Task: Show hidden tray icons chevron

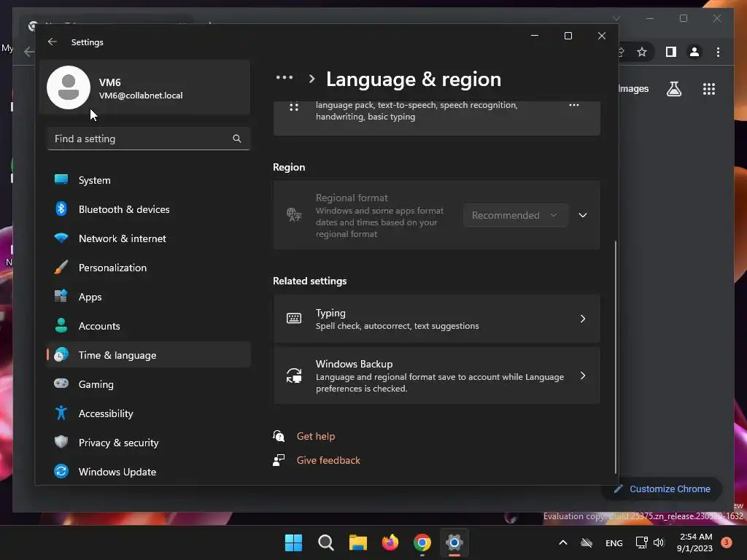Action: [562, 542]
